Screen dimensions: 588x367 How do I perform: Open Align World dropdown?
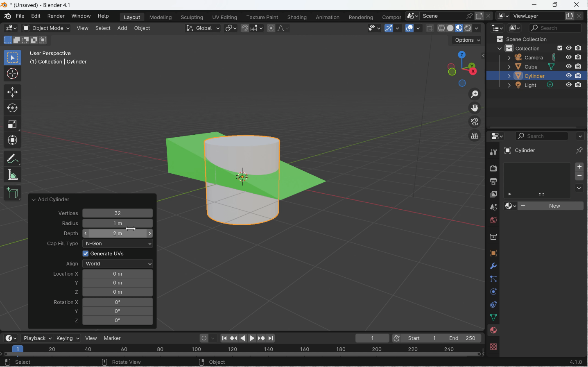[x=118, y=264]
